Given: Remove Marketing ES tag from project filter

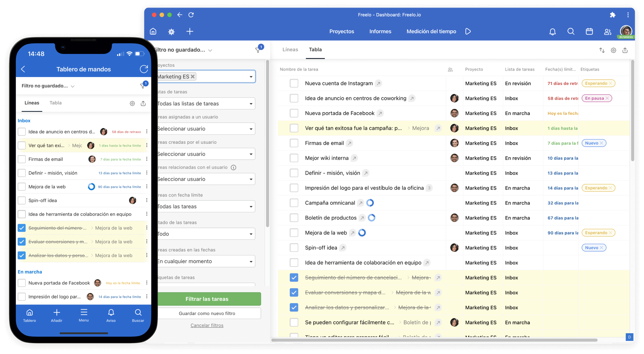Looking at the screenshot, I should (193, 77).
